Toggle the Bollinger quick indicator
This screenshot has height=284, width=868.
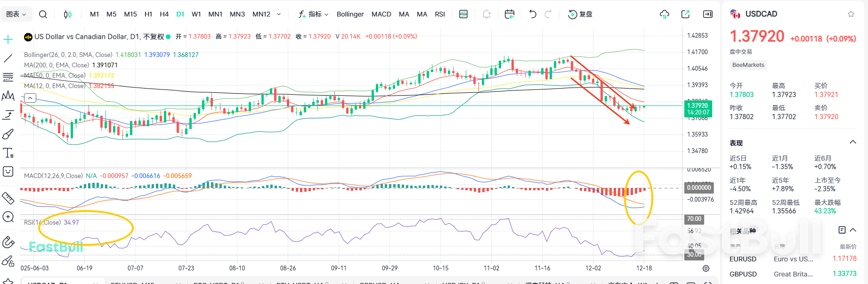click(350, 14)
